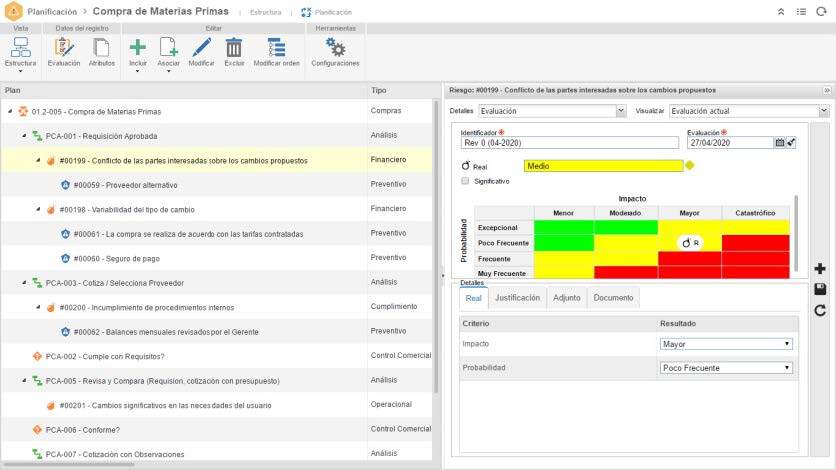Screen dimensions: 836x470
Task: Switch to the Adjunto tab
Action: pyautogui.click(x=566, y=298)
